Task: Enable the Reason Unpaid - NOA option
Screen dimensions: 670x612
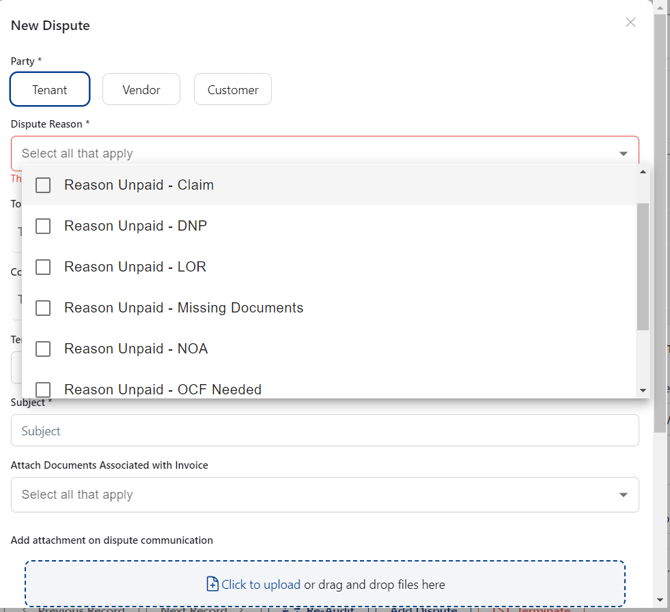Action: 43,349
